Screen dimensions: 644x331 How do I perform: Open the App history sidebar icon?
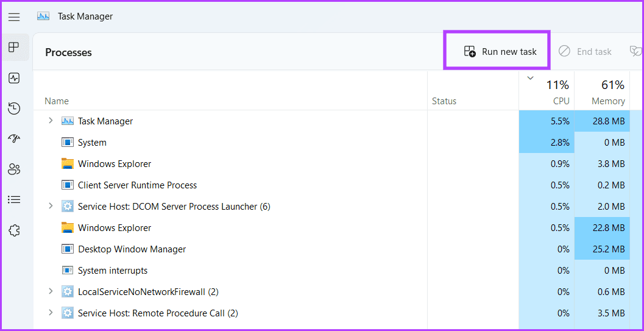(14, 109)
